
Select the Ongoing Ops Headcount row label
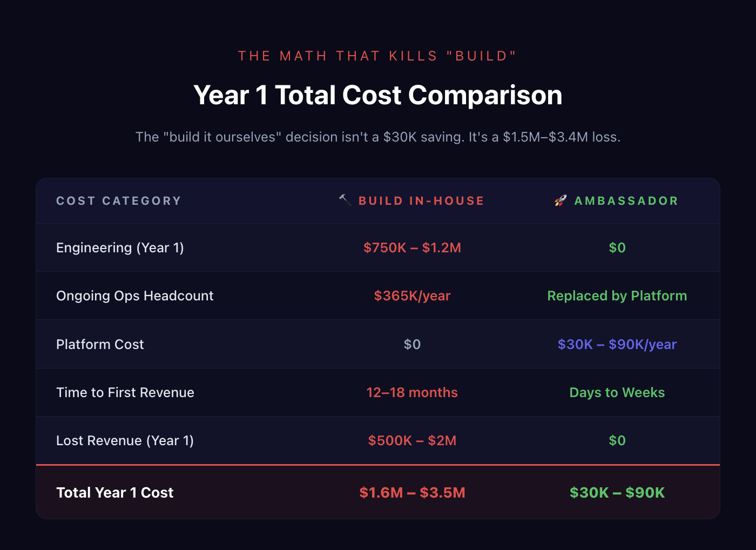point(135,296)
